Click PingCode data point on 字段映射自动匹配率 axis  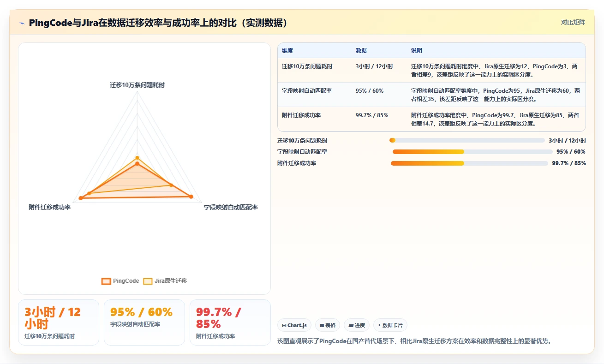tap(191, 197)
